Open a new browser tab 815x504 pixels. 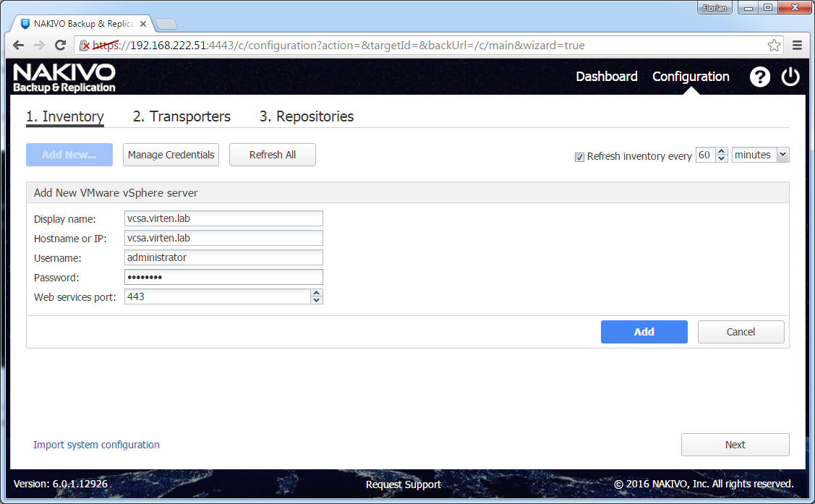click(166, 24)
